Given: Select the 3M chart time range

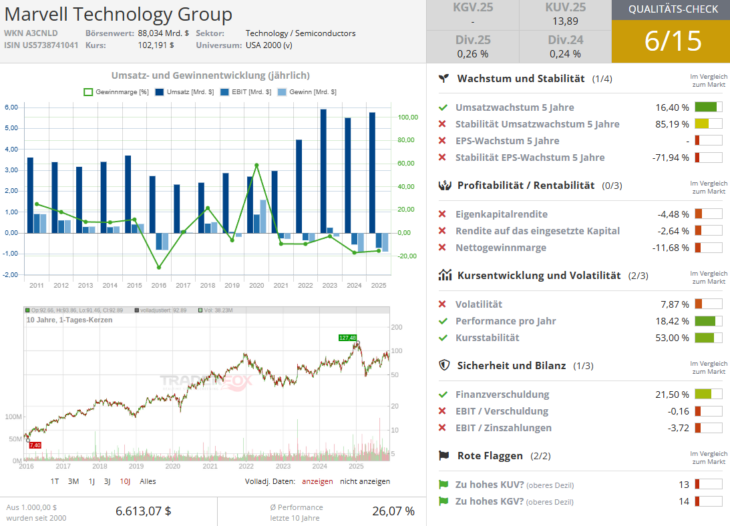Looking at the screenshot, I should [72, 481].
